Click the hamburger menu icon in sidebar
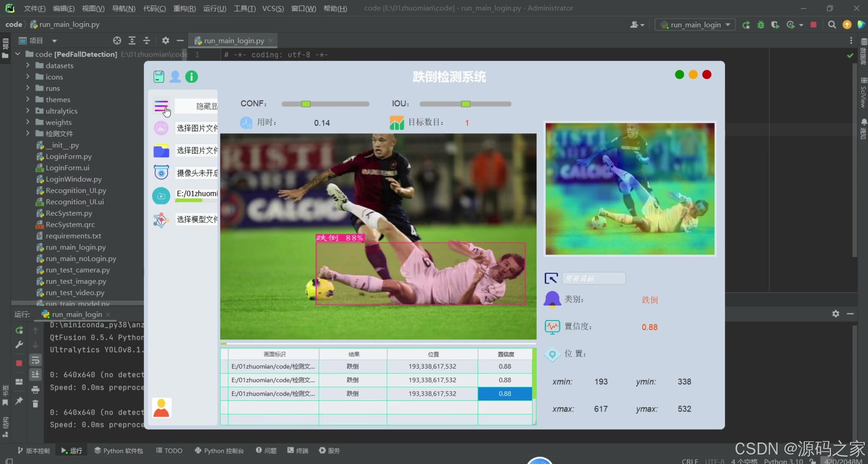Screen dimensions: 868x464 pos(161,106)
